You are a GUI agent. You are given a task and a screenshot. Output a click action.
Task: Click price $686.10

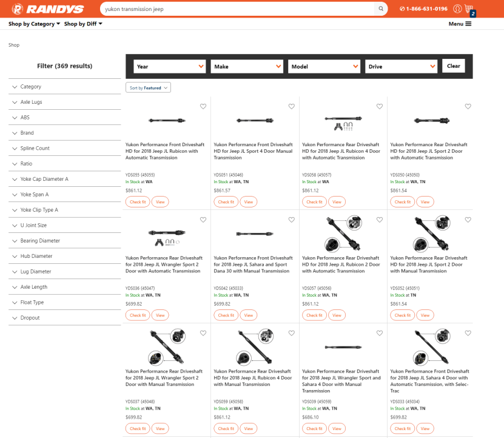coord(311,417)
